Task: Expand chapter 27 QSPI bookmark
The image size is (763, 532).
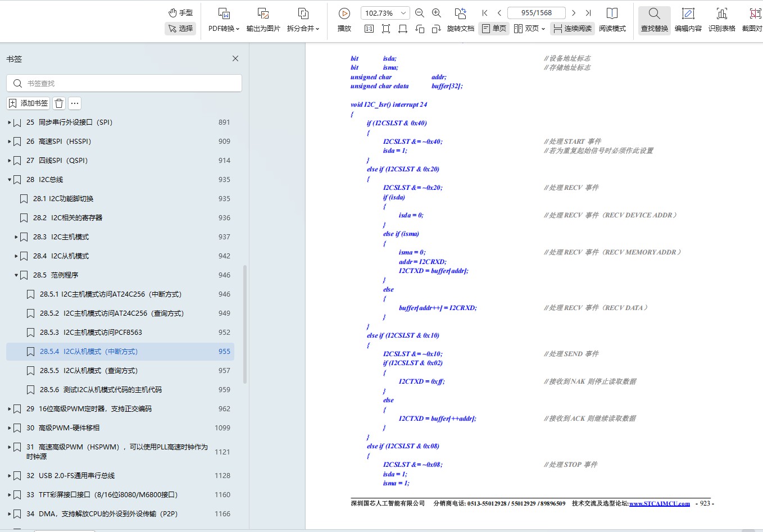Action: (x=9, y=161)
